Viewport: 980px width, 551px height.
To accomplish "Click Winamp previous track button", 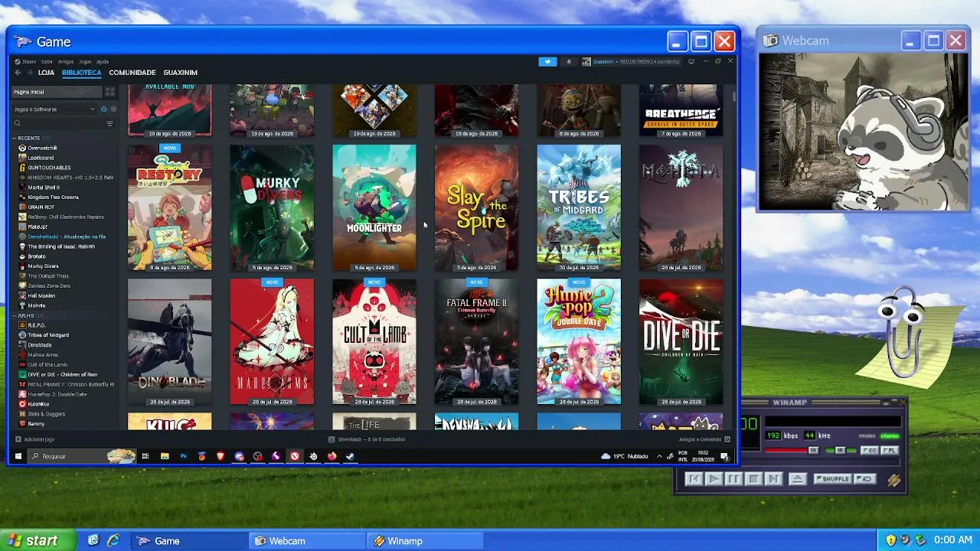I will pyautogui.click(x=694, y=479).
